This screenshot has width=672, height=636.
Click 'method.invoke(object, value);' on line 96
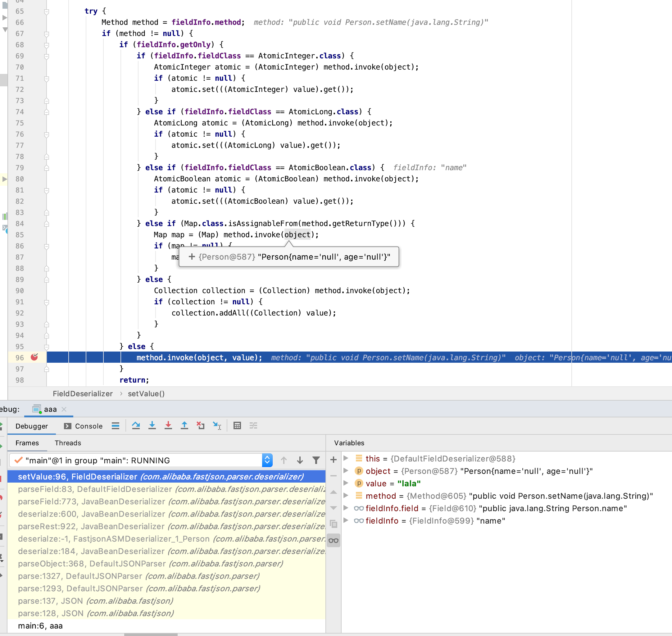[x=199, y=357]
